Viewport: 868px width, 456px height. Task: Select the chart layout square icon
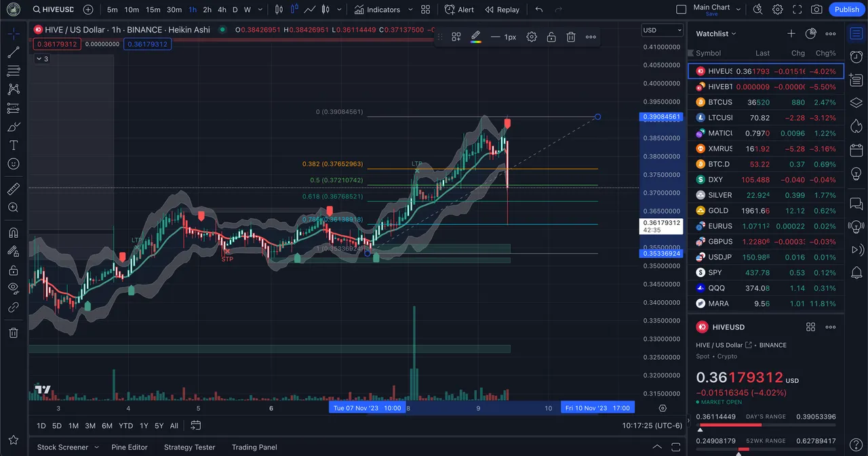pos(682,9)
